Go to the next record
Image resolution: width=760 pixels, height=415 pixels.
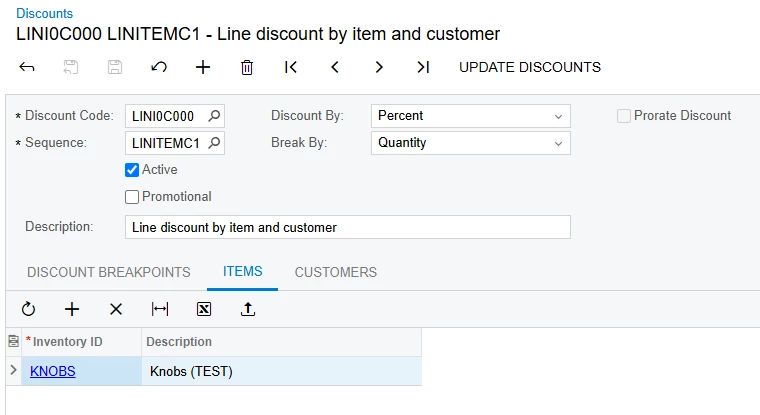[379, 67]
